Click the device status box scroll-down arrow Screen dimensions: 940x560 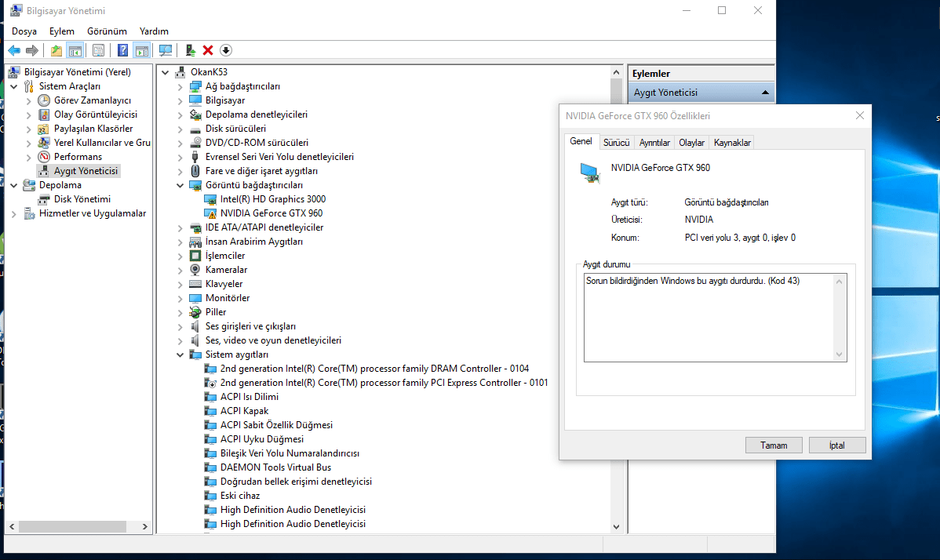[x=840, y=354]
